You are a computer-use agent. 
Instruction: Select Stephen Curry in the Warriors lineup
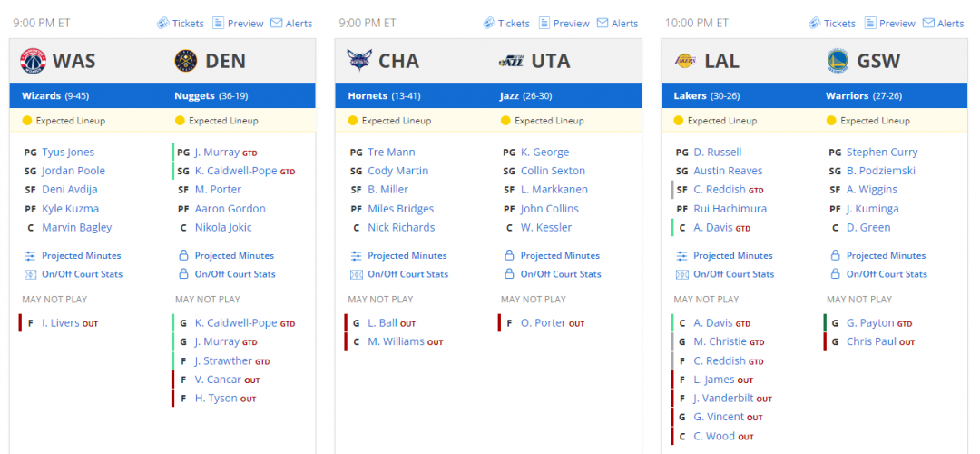[x=881, y=153]
